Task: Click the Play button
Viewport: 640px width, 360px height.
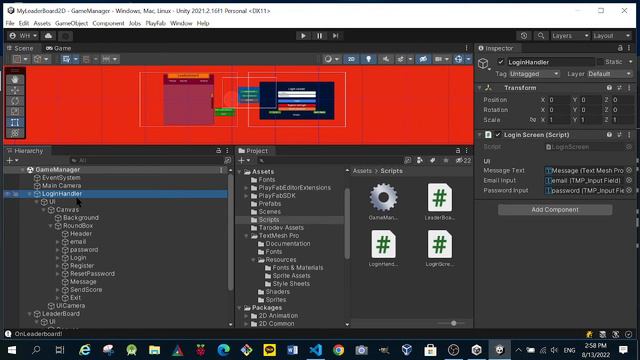Action: 303,36
